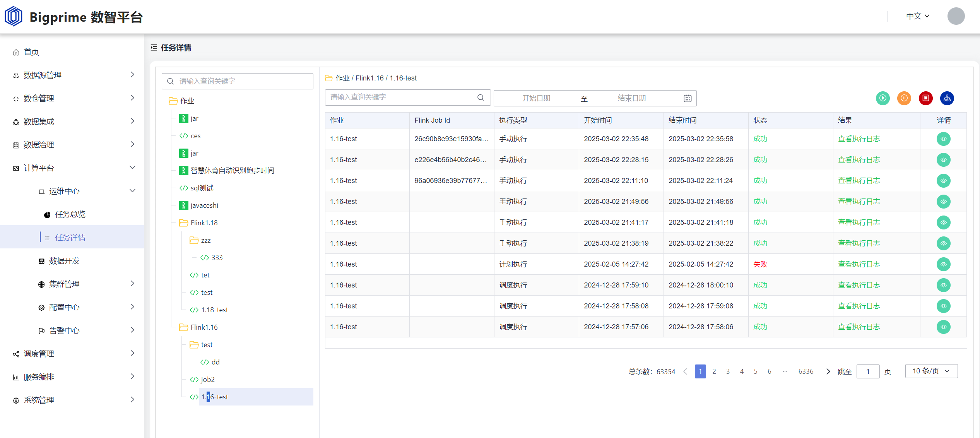Click Flink Job Id 26c90b8e93e15930fa… cell
The width and height of the screenshot is (980, 438).
(451, 139)
